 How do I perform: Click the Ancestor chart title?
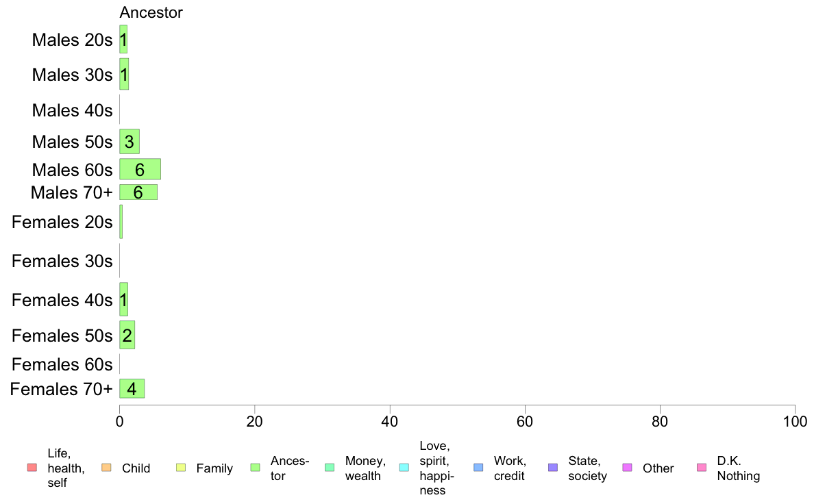[151, 12]
